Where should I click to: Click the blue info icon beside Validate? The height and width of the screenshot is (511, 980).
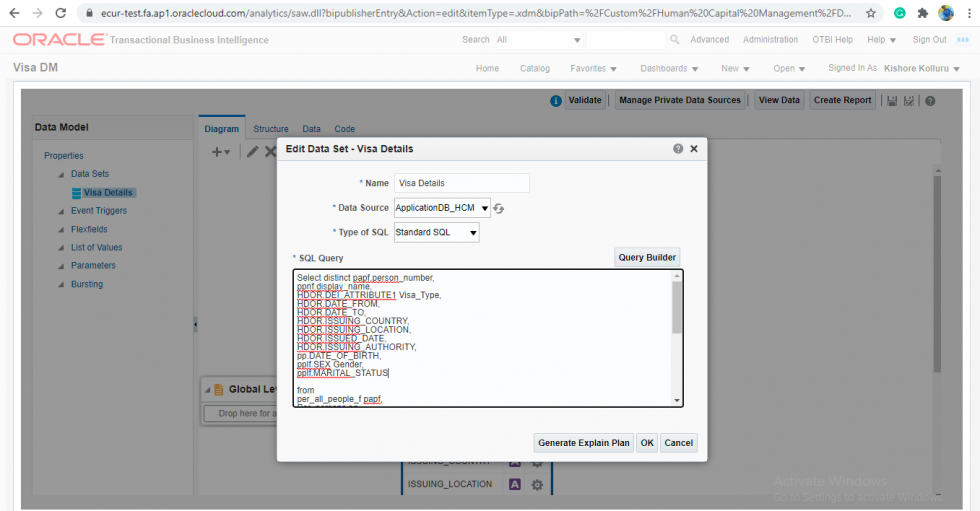(x=556, y=101)
